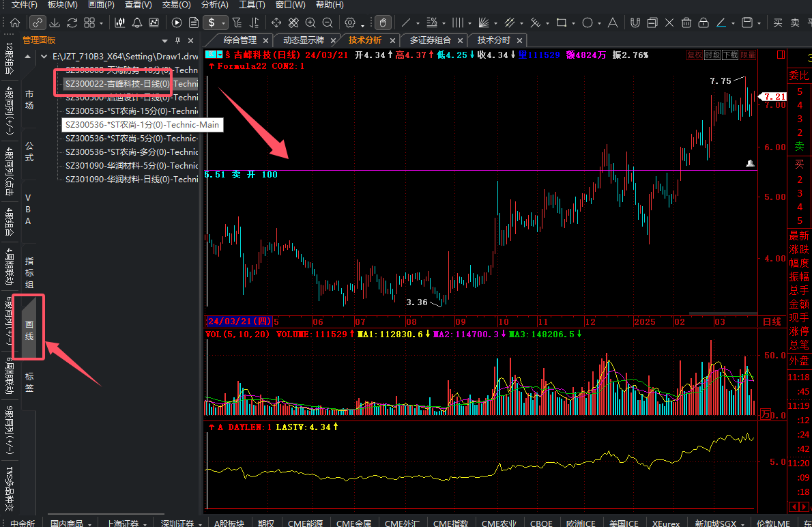Click the 下载 chart button
This screenshot has height=527, width=812.
click(x=729, y=55)
